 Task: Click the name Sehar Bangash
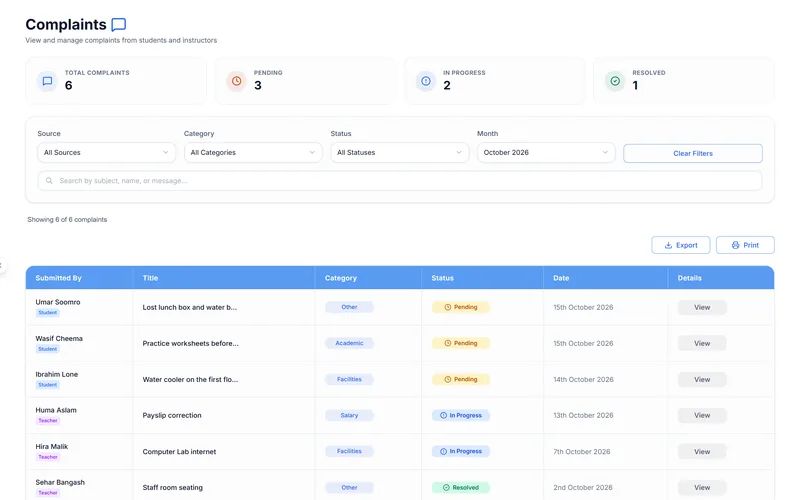click(60, 482)
